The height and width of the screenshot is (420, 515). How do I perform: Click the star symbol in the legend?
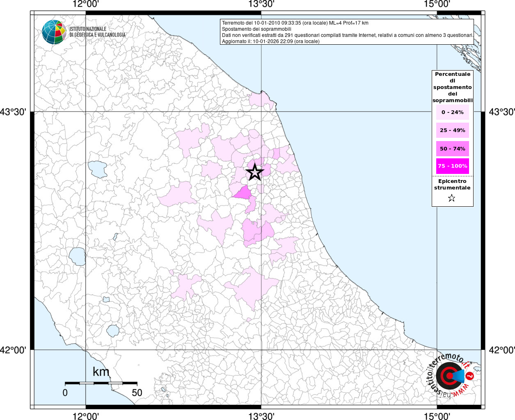(452, 199)
